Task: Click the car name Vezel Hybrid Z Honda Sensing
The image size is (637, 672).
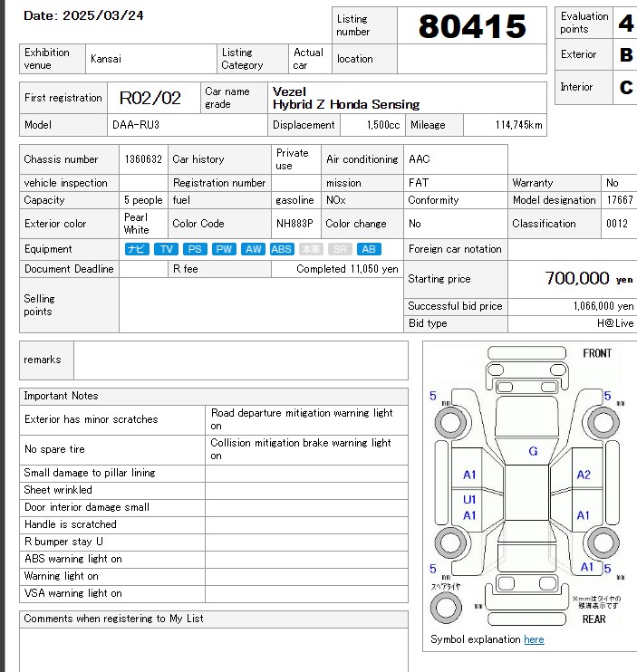Action: coord(346,98)
